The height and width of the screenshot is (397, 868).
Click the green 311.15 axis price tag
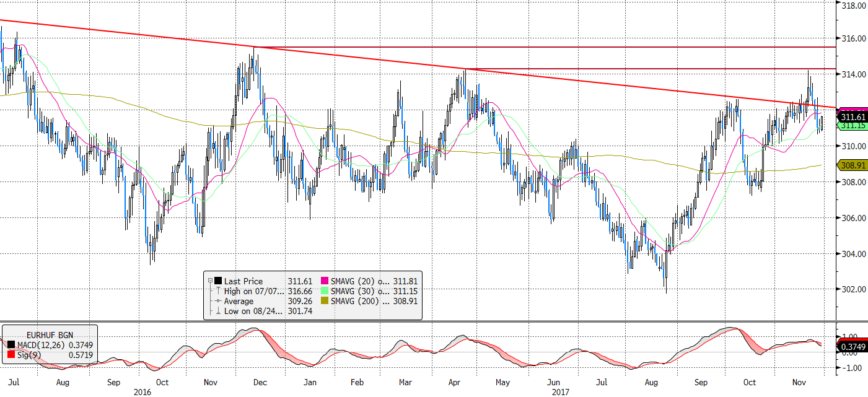click(852, 125)
